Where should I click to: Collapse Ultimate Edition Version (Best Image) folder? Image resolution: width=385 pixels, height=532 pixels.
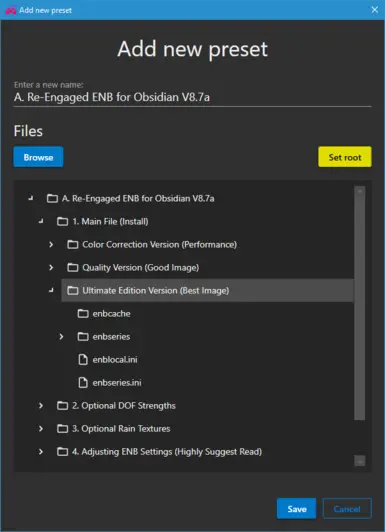pos(51,290)
